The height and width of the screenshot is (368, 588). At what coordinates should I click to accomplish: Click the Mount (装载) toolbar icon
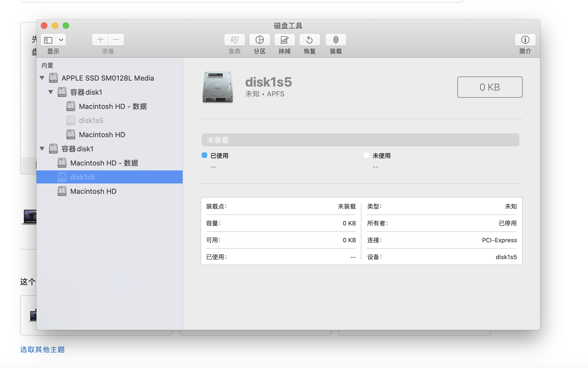pos(336,40)
